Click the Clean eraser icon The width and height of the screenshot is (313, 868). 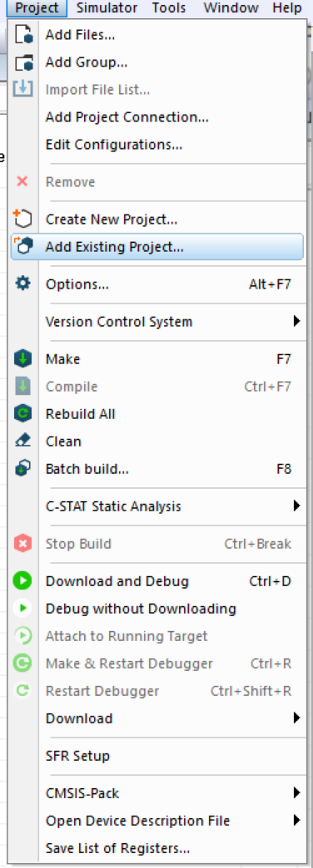coord(22,441)
